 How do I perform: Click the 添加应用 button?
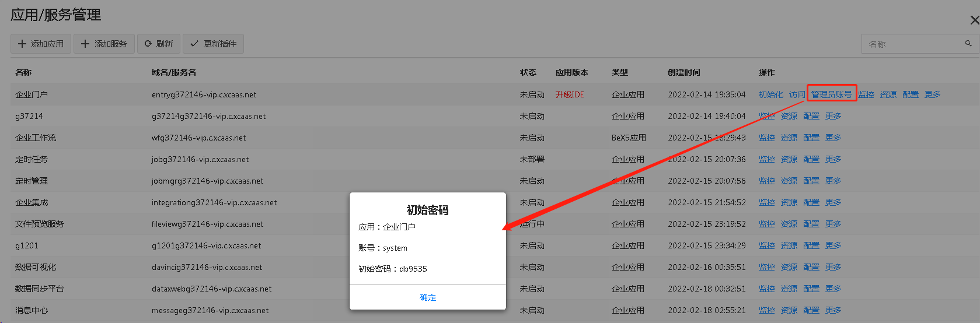coord(40,44)
